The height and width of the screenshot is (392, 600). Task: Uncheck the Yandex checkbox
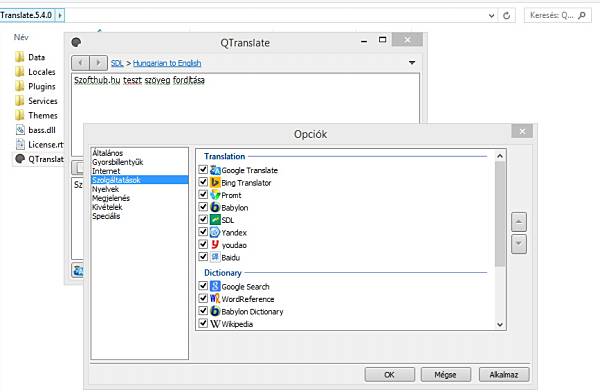pos(203,232)
